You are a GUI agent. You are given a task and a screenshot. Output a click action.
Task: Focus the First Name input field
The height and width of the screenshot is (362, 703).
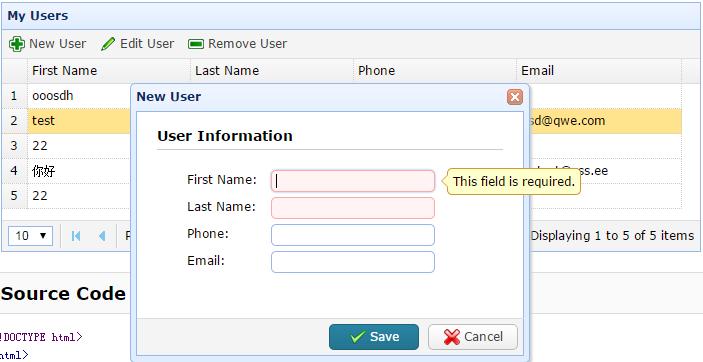click(353, 181)
